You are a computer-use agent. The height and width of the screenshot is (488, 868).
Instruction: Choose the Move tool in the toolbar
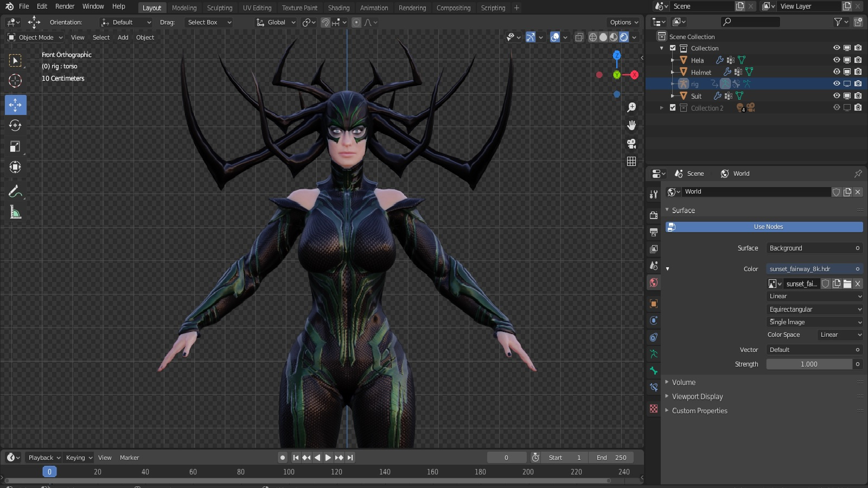(x=15, y=105)
